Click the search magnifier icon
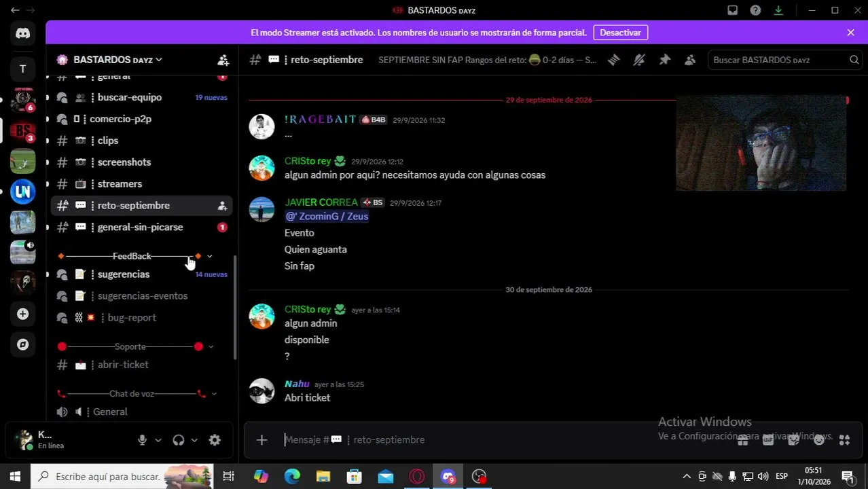This screenshot has height=489, width=868. click(x=854, y=60)
